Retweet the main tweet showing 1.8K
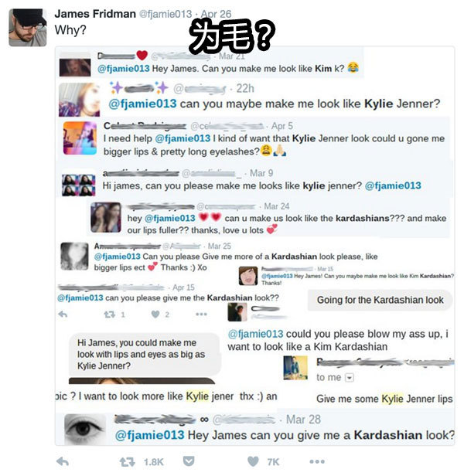Image resolution: width=464 pixels, height=476 pixels. 128,462
